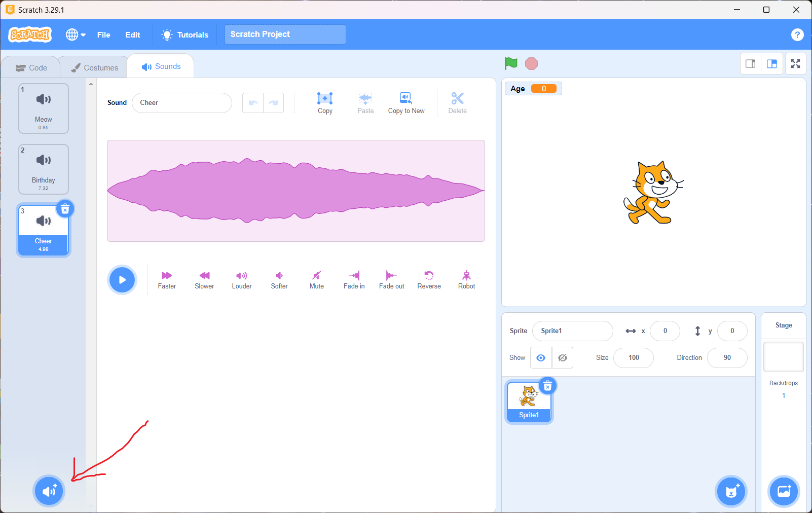Screen dimensions: 812x513
Task: Delete the Cheer sound with trash icon
Action: coord(65,209)
